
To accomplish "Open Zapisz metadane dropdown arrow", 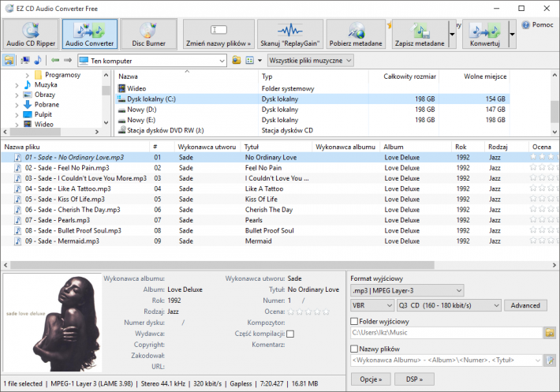I will (452, 34).
